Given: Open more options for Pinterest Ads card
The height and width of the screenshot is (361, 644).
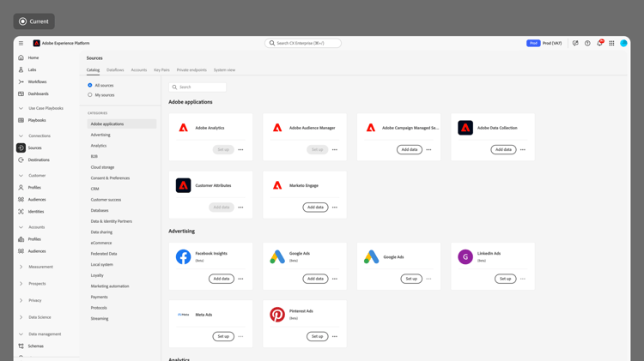Looking at the screenshot, I should tap(335, 336).
